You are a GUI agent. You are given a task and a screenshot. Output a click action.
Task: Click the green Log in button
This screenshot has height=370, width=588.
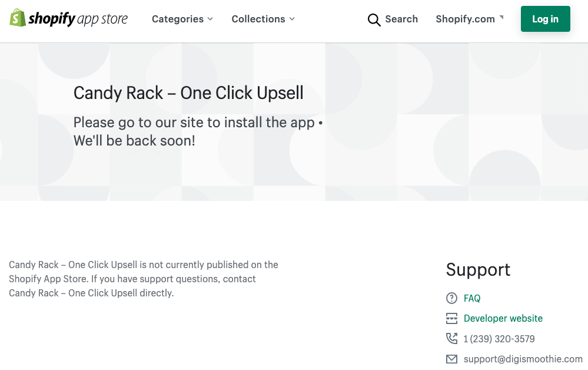545,19
